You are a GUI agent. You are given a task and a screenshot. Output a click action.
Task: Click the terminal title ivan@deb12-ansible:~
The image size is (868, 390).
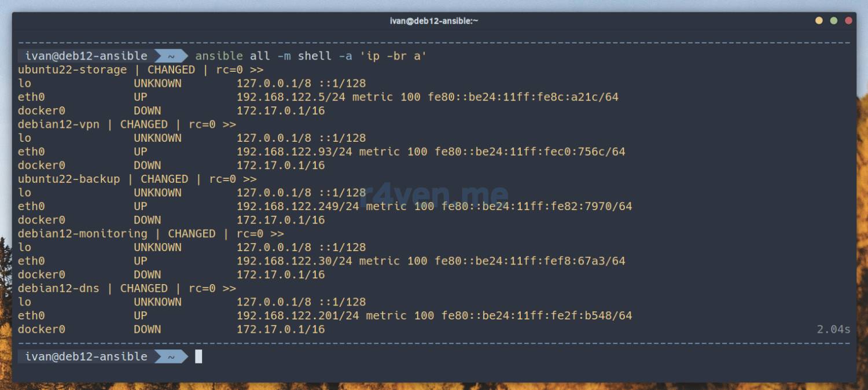(434, 21)
